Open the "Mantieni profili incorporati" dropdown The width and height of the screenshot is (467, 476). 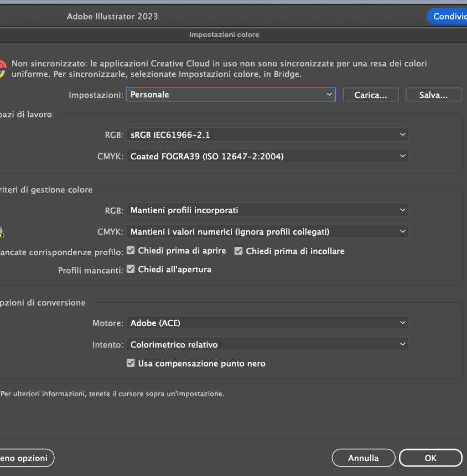tap(267, 210)
